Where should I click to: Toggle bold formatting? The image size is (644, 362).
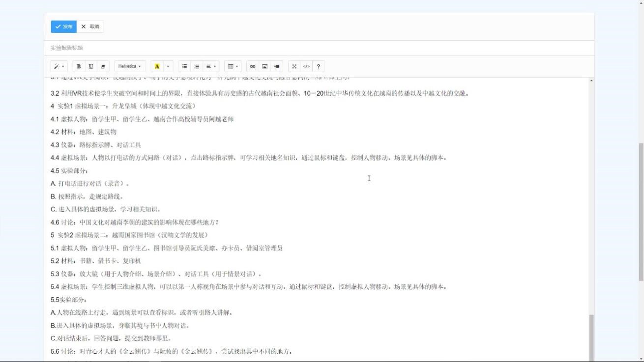(x=79, y=66)
